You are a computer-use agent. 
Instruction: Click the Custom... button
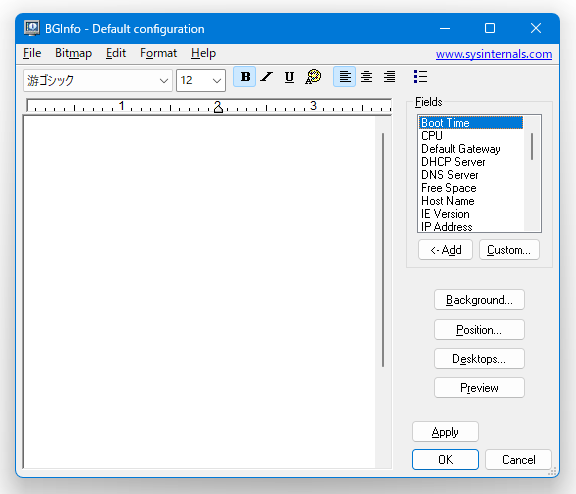(509, 250)
